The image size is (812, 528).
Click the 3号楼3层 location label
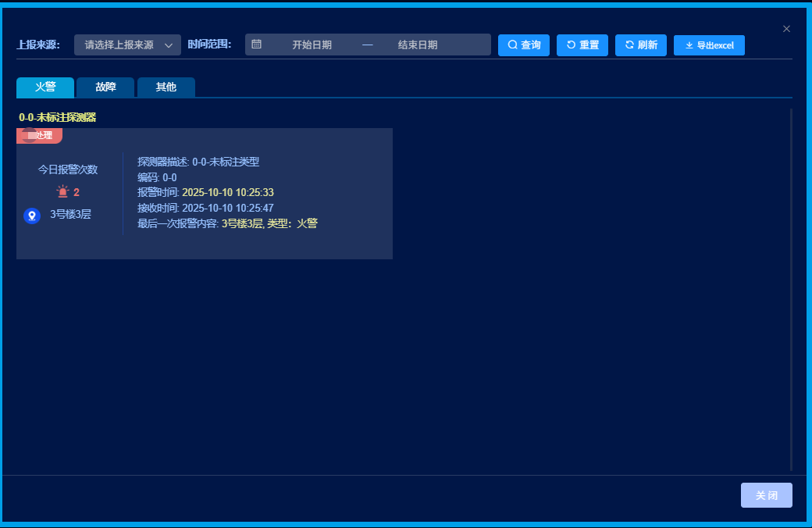click(70, 214)
